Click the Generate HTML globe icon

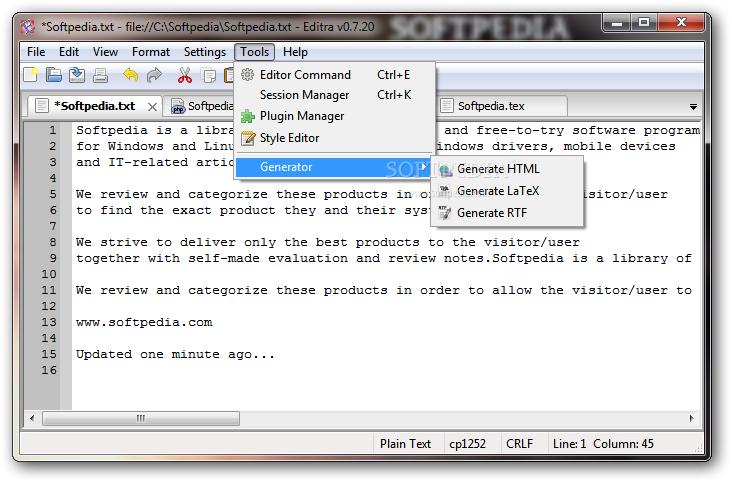445,170
